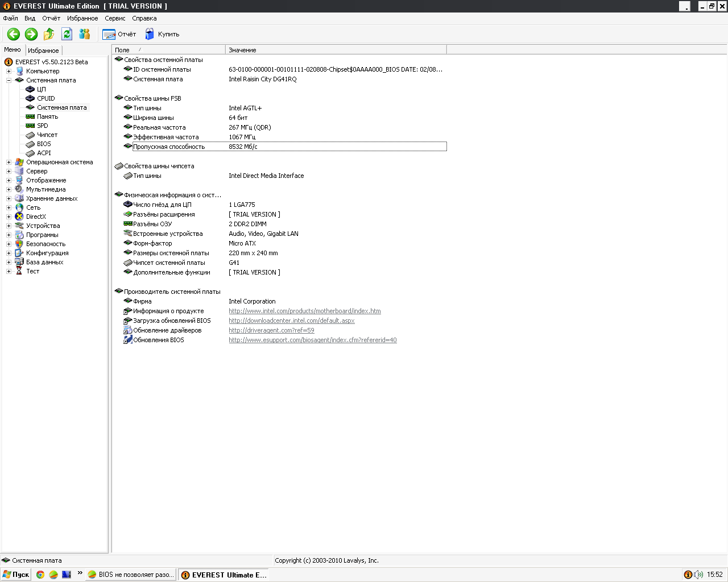The height and width of the screenshot is (582, 728).
Task: Expand the Компьютер tree node
Action: pos(9,71)
